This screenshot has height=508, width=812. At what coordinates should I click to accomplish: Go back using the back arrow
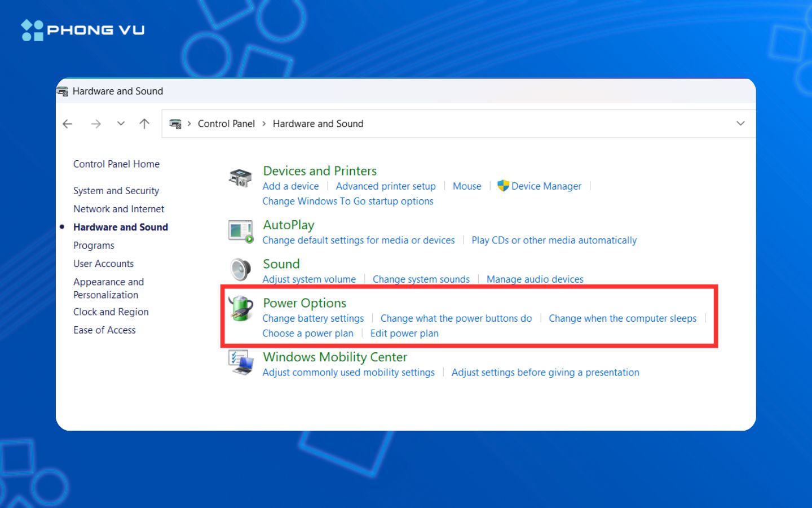tap(68, 124)
